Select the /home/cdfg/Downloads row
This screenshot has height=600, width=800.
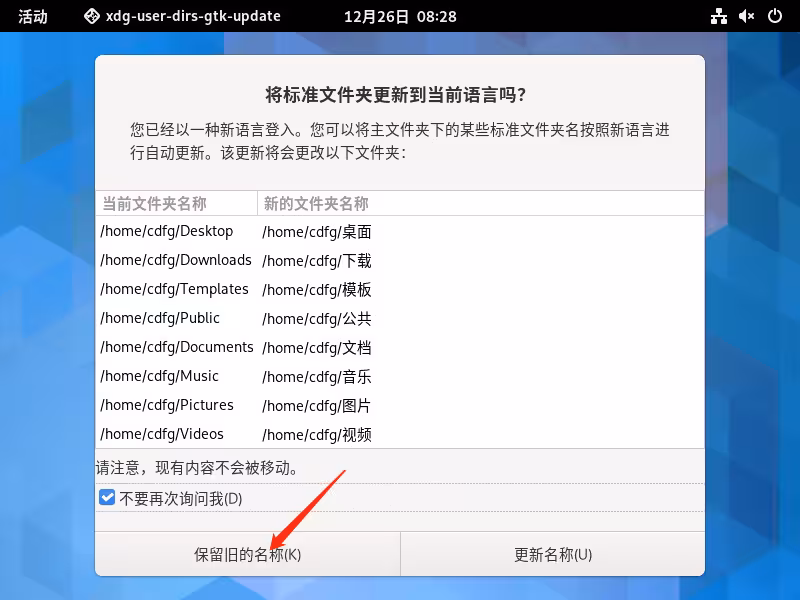click(x=400, y=260)
